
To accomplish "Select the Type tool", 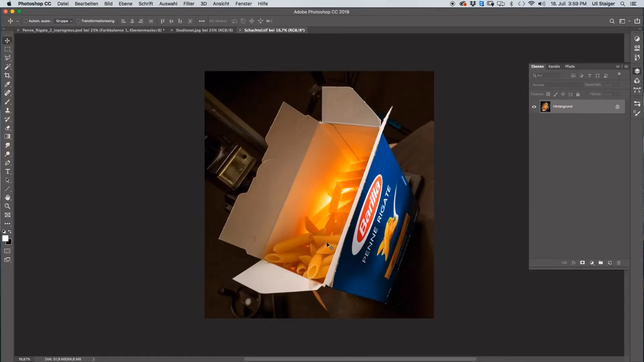I will pyautogui.click(x=7, y=172).
